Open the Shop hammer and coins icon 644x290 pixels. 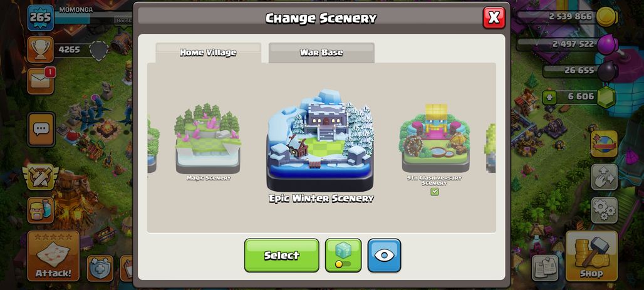pos(591,256)
